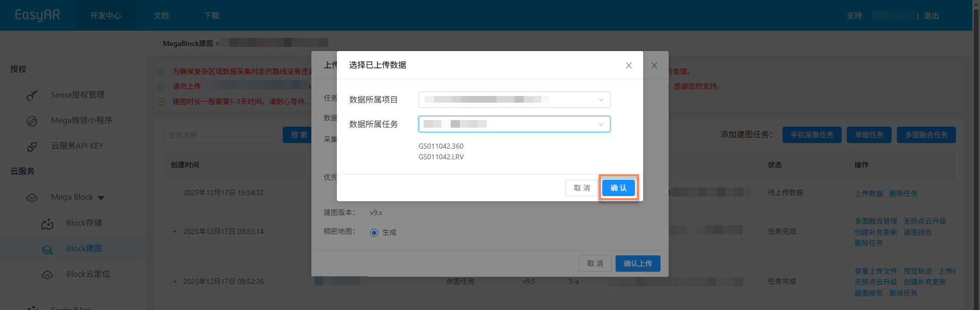Click the Mega Block cloud icon
The image size is (980, 310).
(x=32, y=198)
